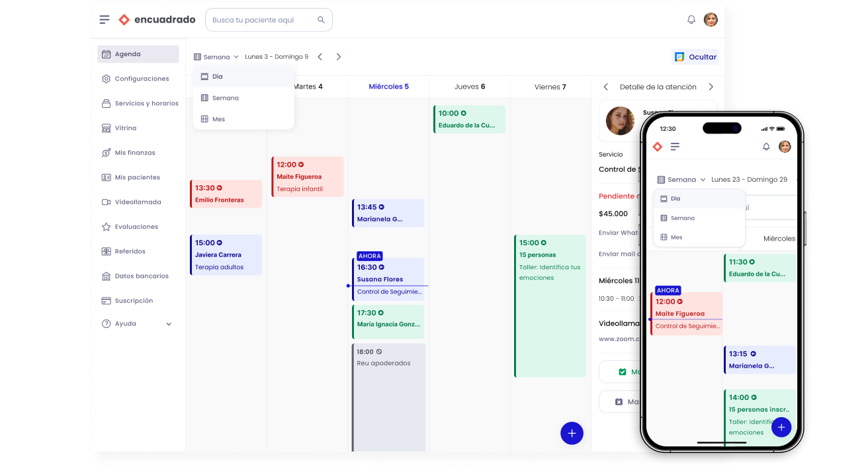Screen dimensions: 868x476
Task: Click the Suscripción card icon
Action: point(106,301)
